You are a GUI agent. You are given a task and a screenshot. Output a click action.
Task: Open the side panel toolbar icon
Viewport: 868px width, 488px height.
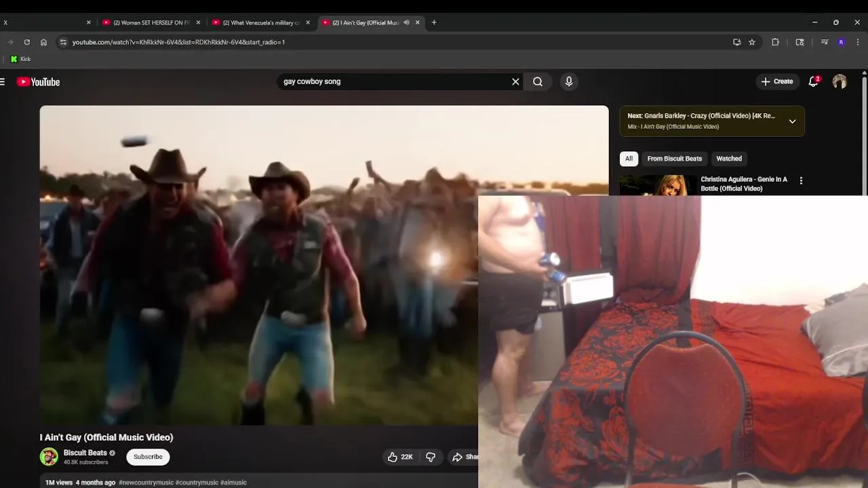pyautogui.click(x=800, y=42)
